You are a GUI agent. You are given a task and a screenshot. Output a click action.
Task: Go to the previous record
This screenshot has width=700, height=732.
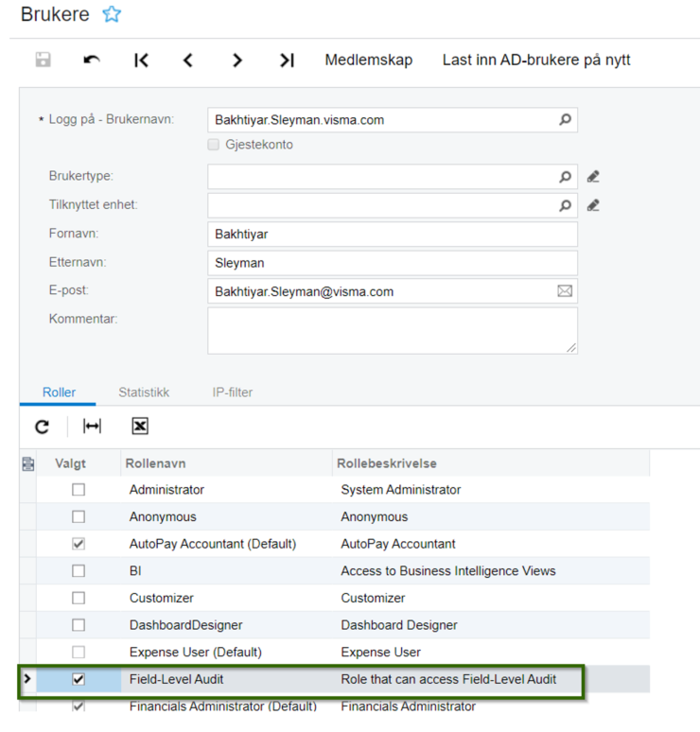[x=188, y=61]
